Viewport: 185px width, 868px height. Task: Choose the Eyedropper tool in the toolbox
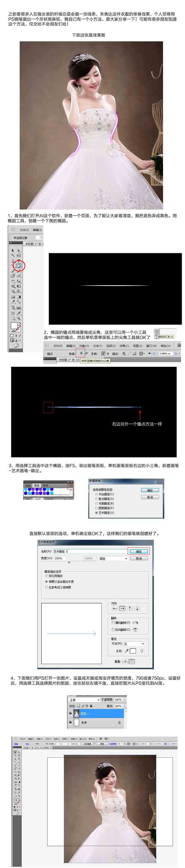click(13, 302)
